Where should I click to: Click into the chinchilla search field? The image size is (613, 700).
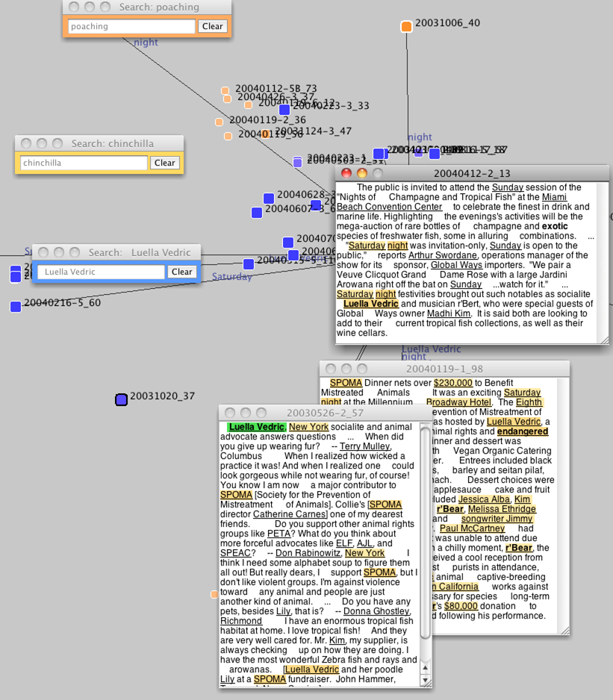coord(84,163)
